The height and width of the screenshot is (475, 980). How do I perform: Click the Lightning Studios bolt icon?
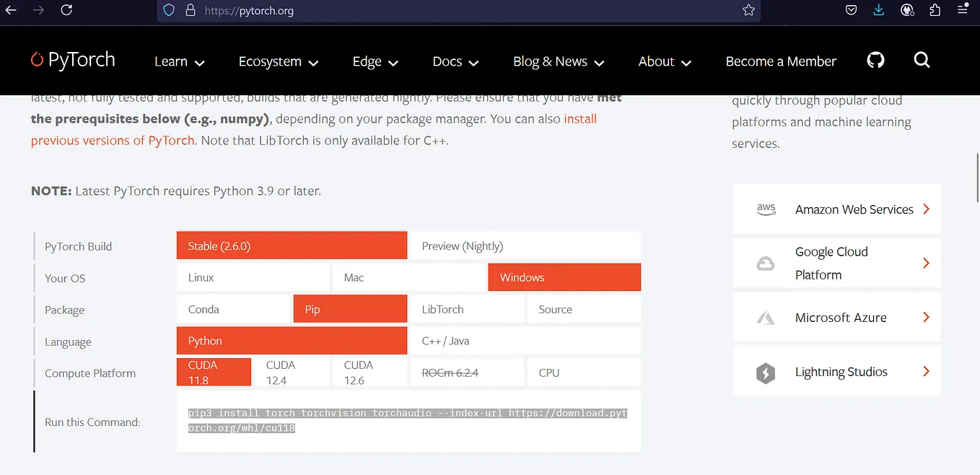pos(765,371)
